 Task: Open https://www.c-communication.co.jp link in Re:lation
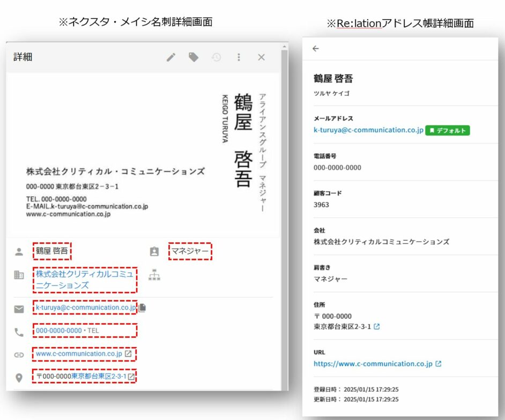(x=373, y=364)
